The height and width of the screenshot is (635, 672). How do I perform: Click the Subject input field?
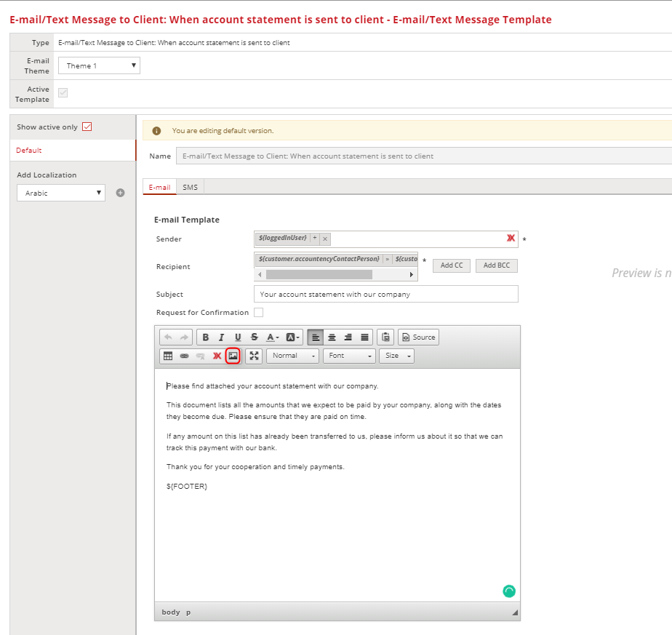click(x=386, y=294)
